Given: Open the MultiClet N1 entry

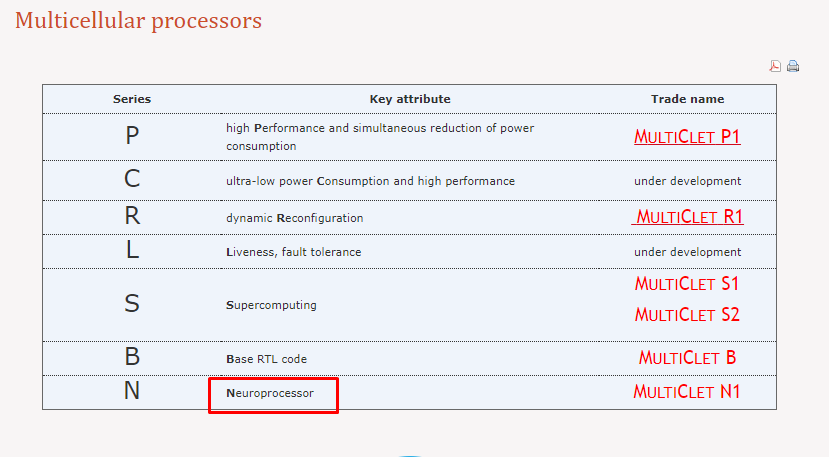Looking at the screenshot, I should click(687, 392).
